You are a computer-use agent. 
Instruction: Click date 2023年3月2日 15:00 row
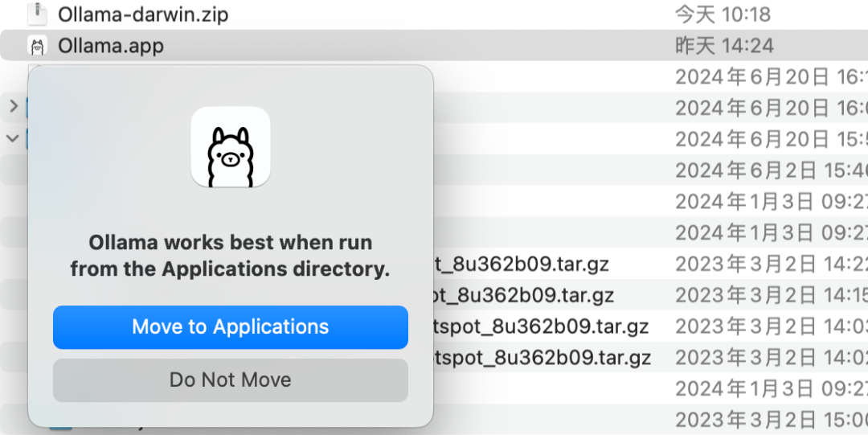point(771,420)
